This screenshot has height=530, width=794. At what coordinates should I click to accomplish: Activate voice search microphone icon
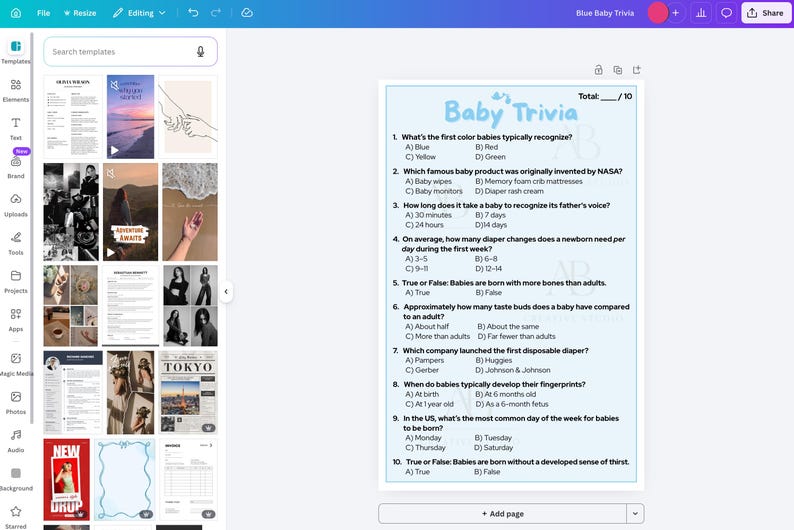[201, 52]
